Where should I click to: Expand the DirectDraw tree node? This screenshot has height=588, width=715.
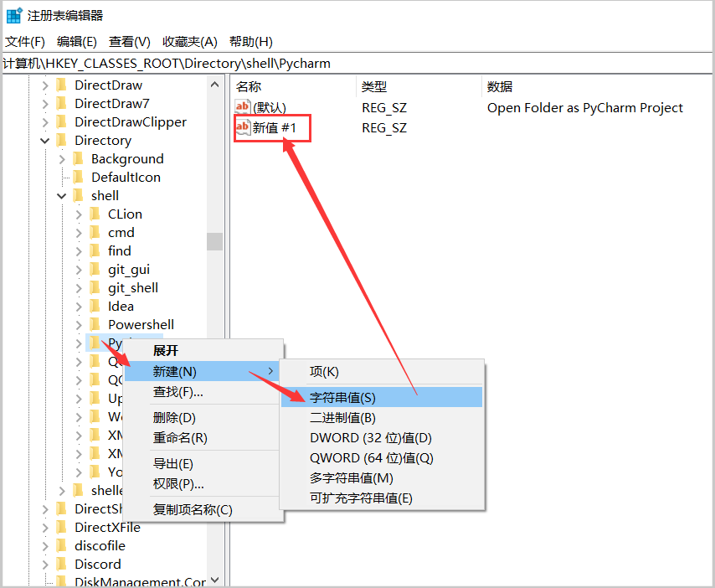point(45,85)
